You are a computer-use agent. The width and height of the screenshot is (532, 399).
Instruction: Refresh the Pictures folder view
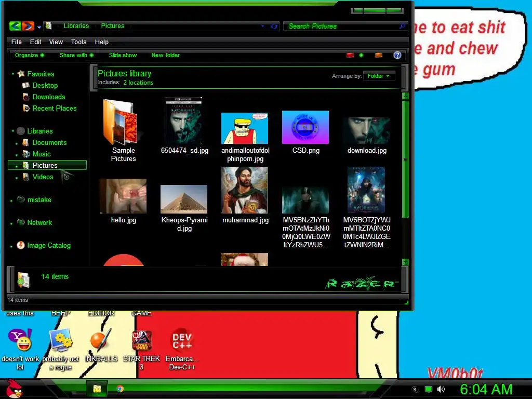[x=274, y=26]
